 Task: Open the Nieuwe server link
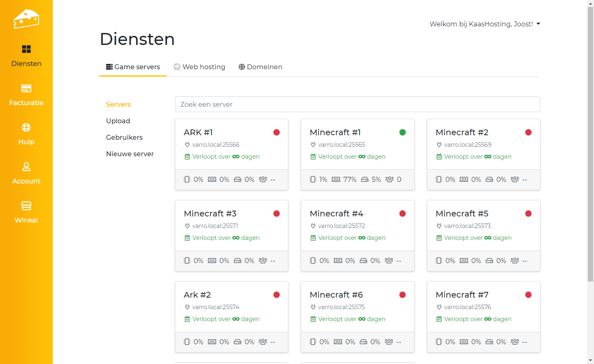[x=130, y=154]
